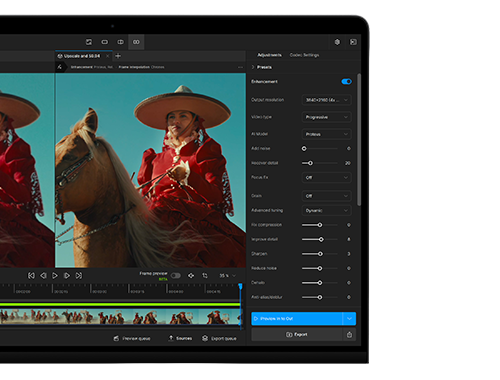The width and height of the screenshot is (500, 380).
Task: Open the Focus fix dropdown
Action: coord(327,177)
